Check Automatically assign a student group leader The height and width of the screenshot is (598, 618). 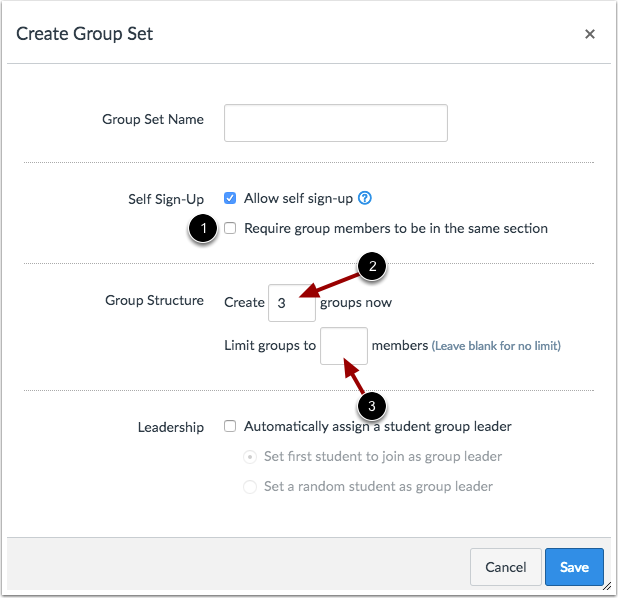(x=230, y=426)
